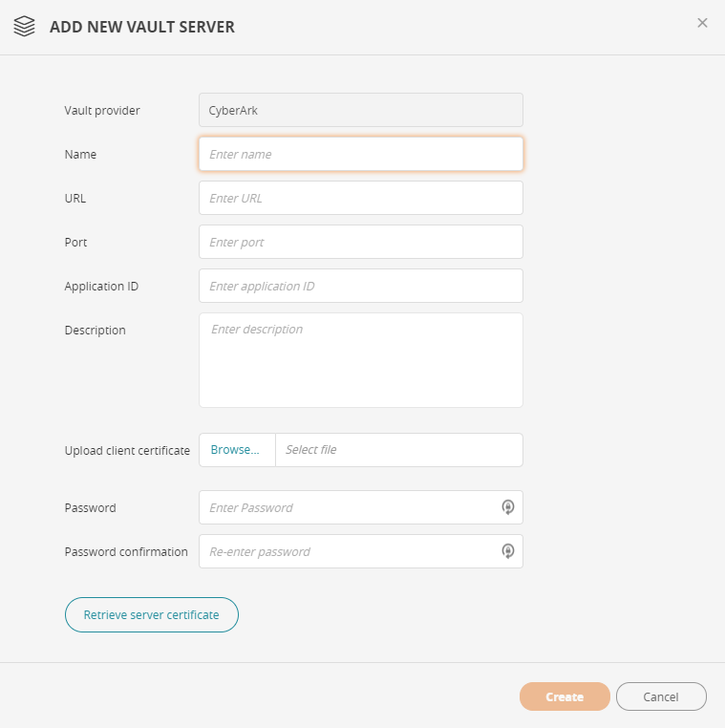The height and width of the screenshot is (728, 725).
Task: Close the Add New Vault Server dialog
Action: click(702, 23)
